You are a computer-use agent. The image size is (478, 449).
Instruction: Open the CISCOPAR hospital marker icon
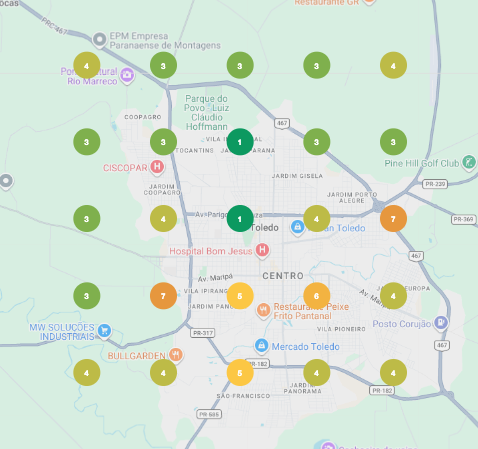point(157,167)
